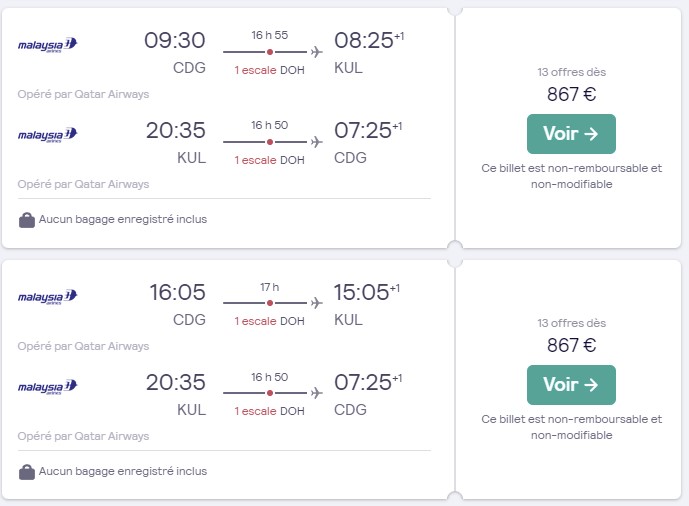Screen dimensions: 689x506
Task: Click '13 offres dès' in second card
Action: coord(571,323)
